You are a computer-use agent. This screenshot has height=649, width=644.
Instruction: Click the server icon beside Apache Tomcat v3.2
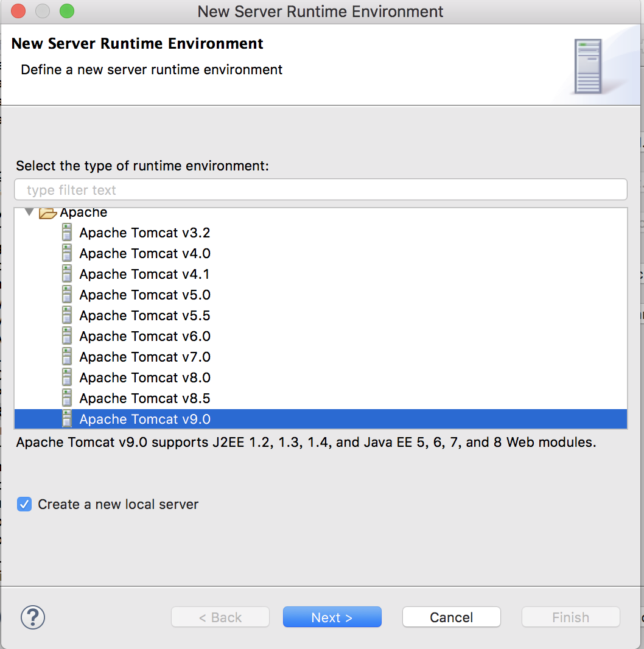click(x=66, y=232)
